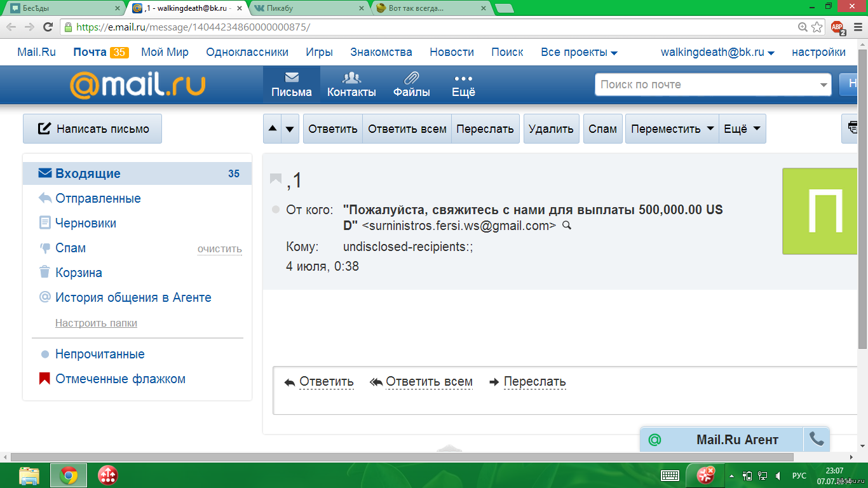The image size is (868, 488).
Task: Click the green sender avatar thumbnail
Action: pos(821,211)
